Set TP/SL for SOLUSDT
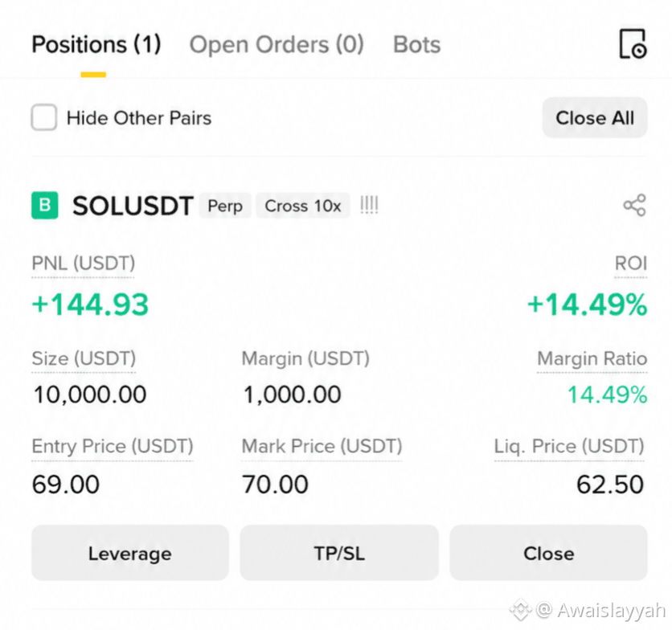Screen dimensions: 672x630 [339, 553]
